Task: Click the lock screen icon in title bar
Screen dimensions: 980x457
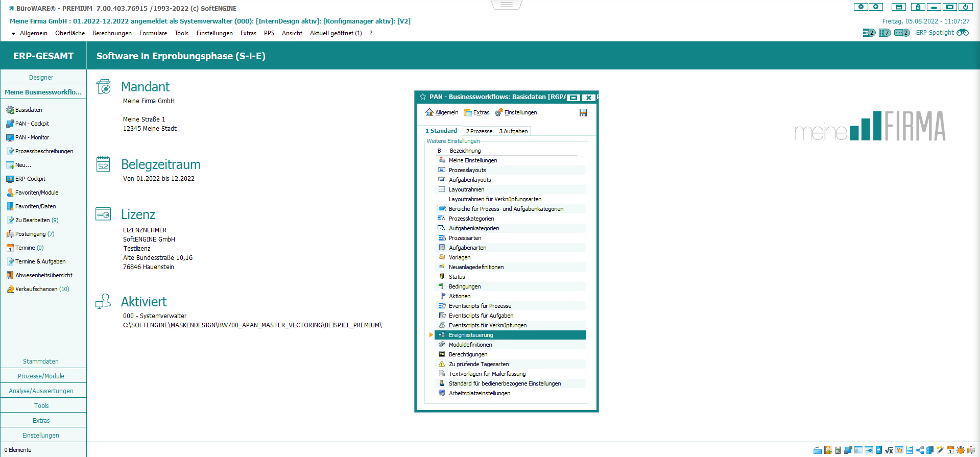Action: click(x=918, y=7)
